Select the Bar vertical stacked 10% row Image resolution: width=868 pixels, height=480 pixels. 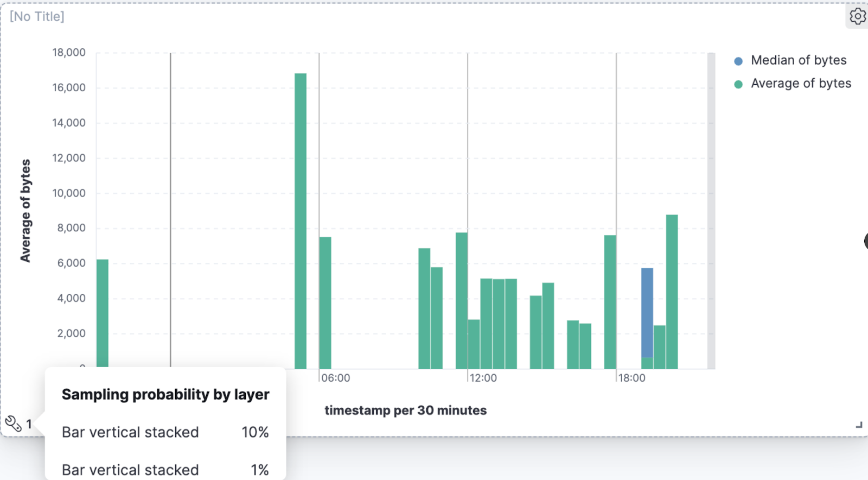(x=165, y=432)
